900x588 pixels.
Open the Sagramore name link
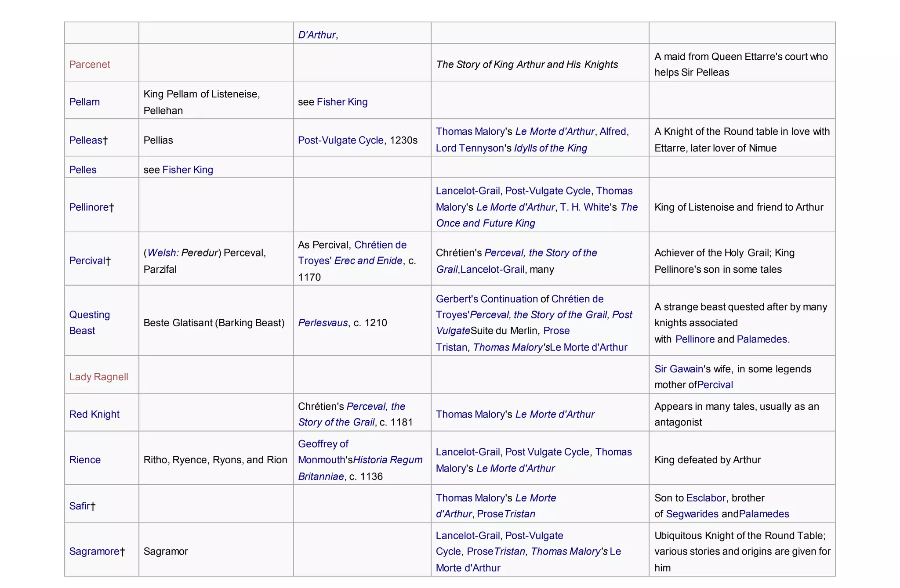(94, 551)
